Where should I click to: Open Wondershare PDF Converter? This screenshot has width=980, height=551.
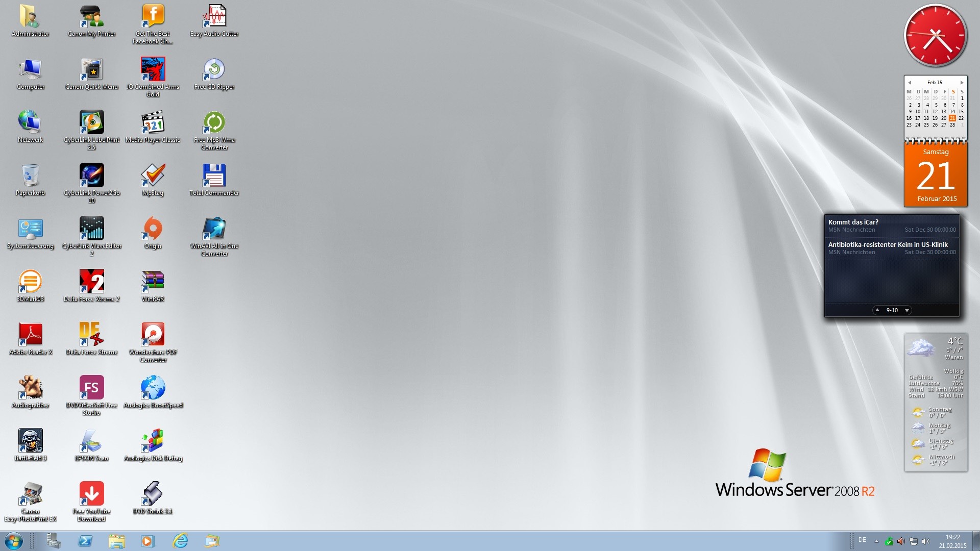click(x=152, y=334)
